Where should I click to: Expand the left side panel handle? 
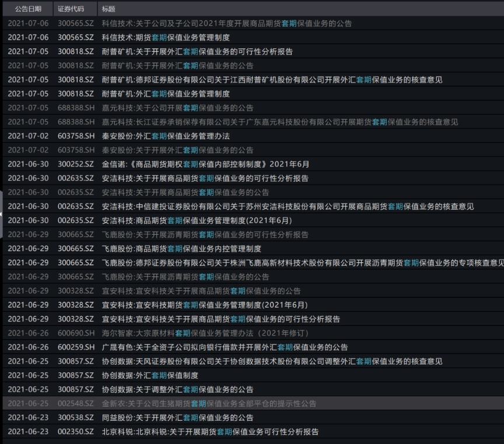pos(2,214)
